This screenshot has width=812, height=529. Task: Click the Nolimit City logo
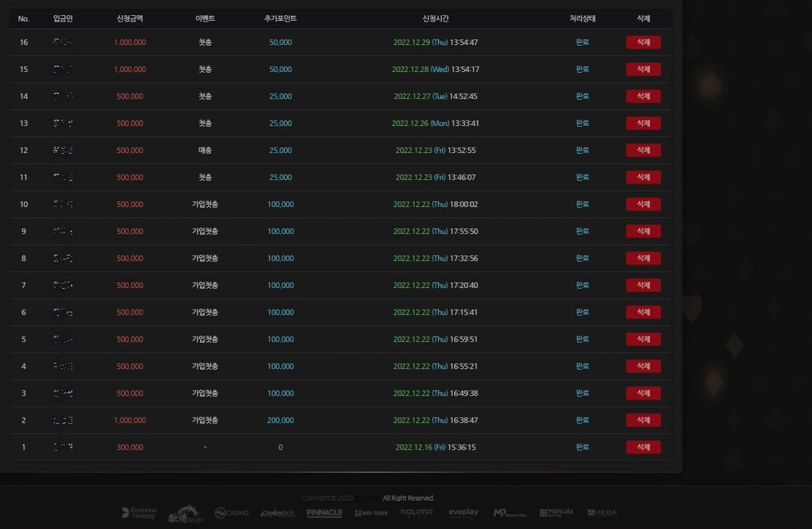click(x=417, y=513)
